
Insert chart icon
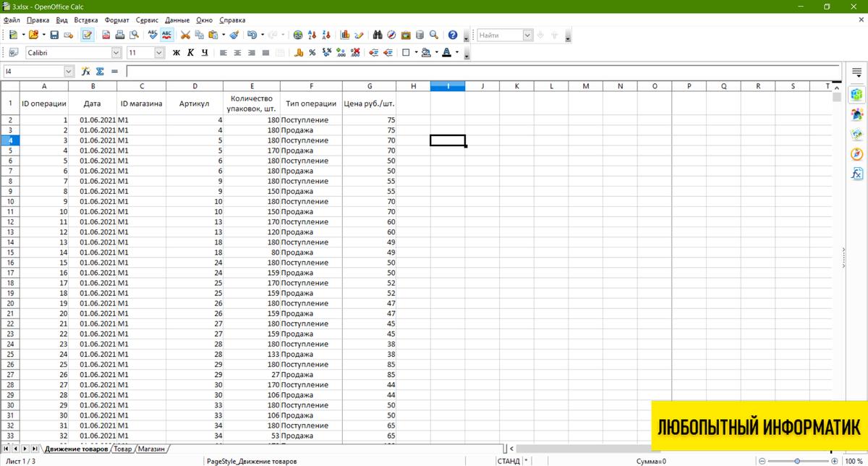[x=345, y=35]
